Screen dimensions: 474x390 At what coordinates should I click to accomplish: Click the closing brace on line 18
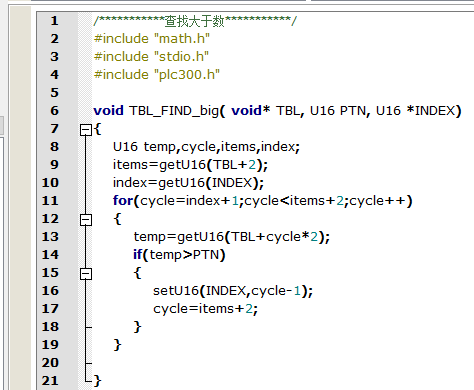137,327
